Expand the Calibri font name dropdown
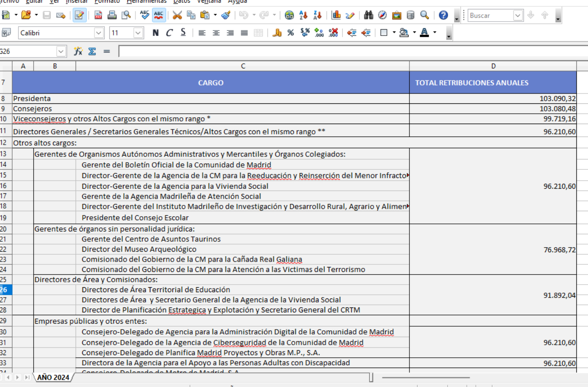The image size is (588, 387). 99,32
